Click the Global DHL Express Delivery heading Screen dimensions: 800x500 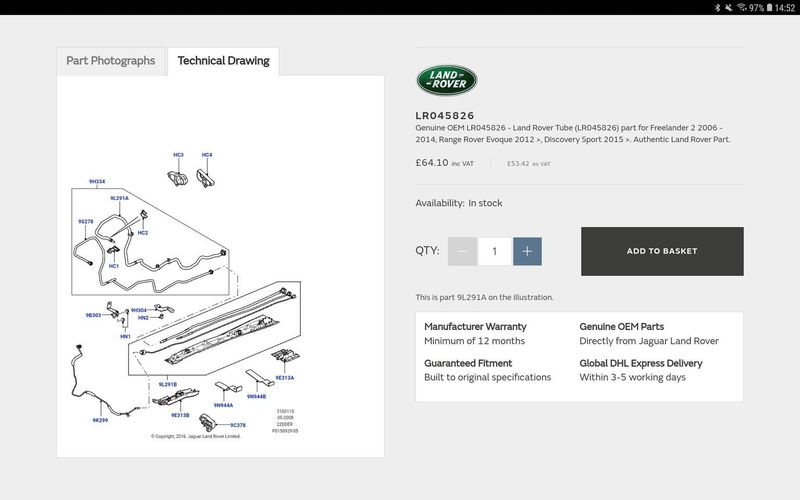tap(641, 363)
